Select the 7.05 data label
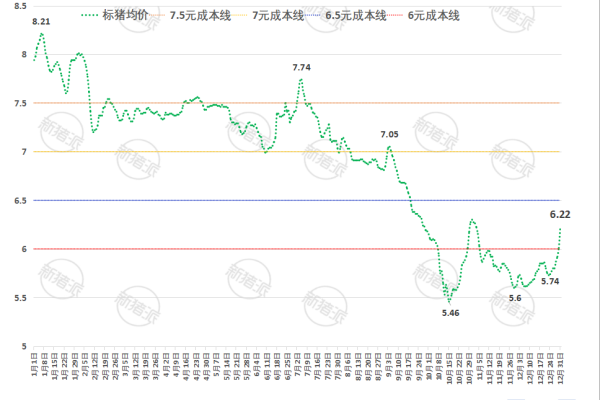Viewport: 600px width, 400px height. [389, 134]
